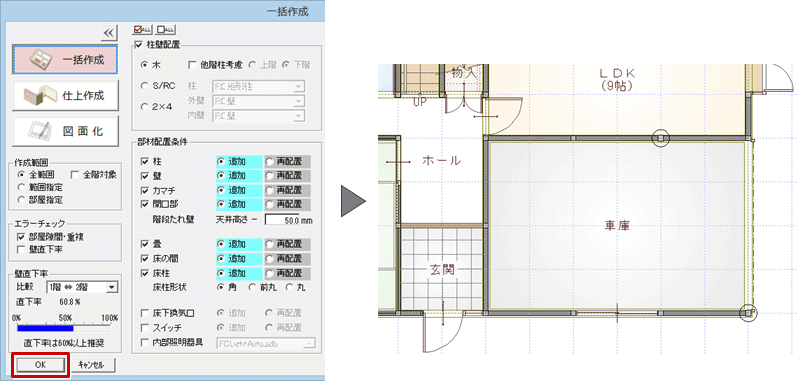Open the 比較 1階⇔2階 dropdown
Image resolution: width=797 pixels, height=381 pixels.
click(82, 288)
